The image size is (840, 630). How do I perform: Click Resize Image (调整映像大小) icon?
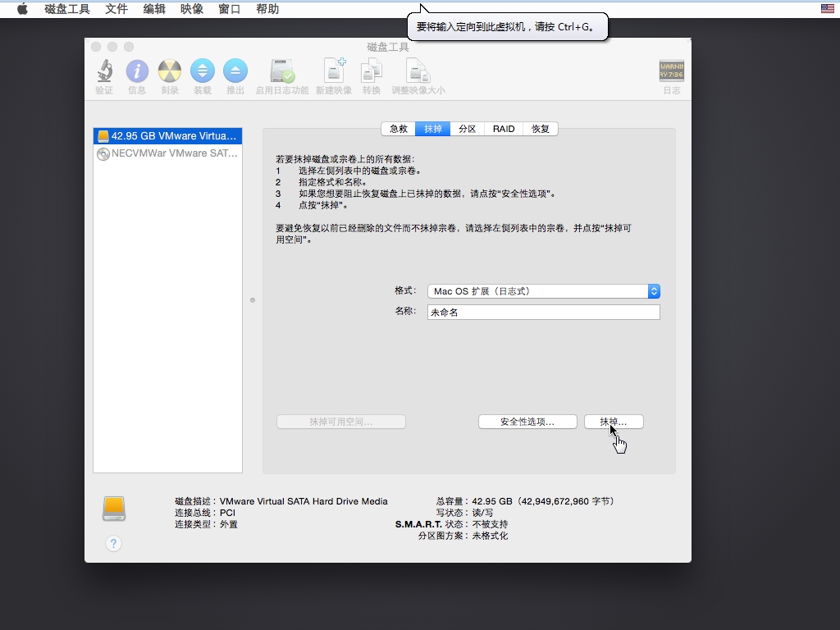(418, 71)
